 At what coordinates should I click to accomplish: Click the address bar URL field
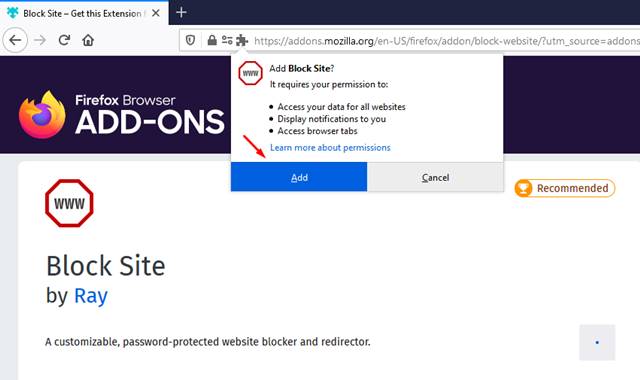[x=447, y=41]
